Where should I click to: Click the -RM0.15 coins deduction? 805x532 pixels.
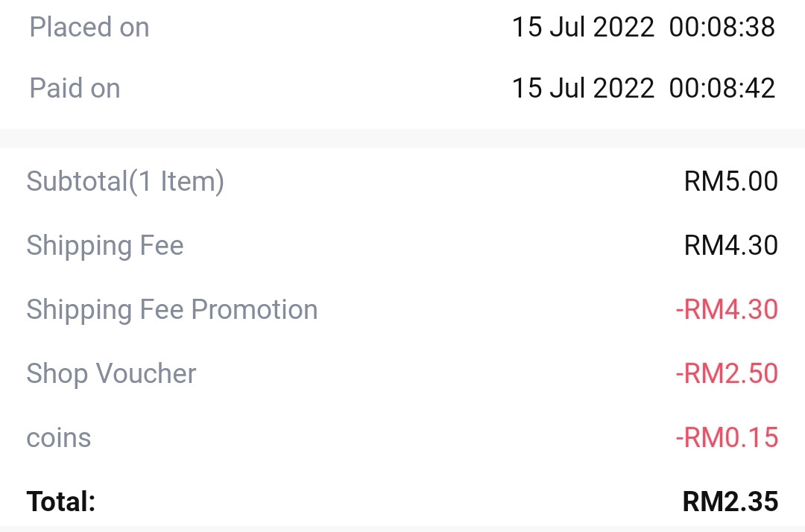tap(727, 437)
